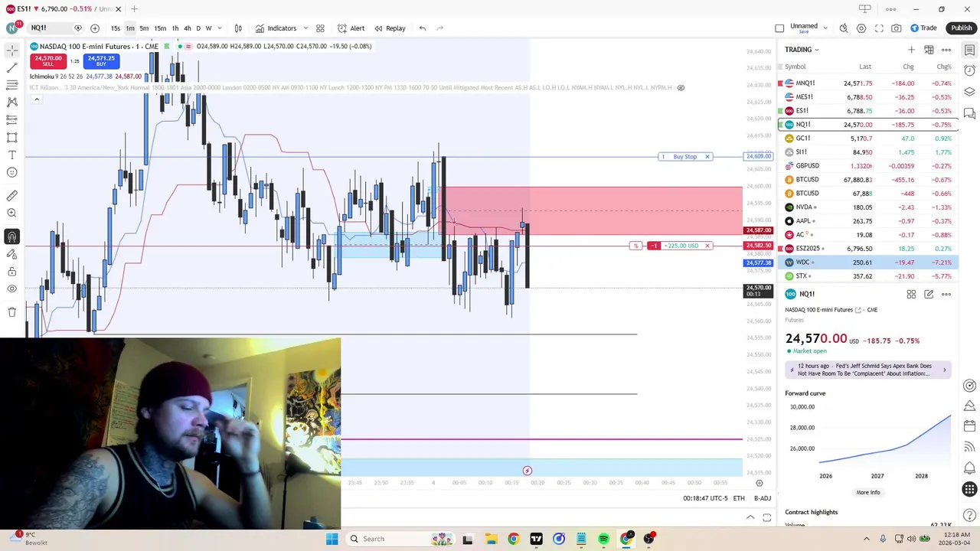Enter fullscreen mode

tap(879, 28)
